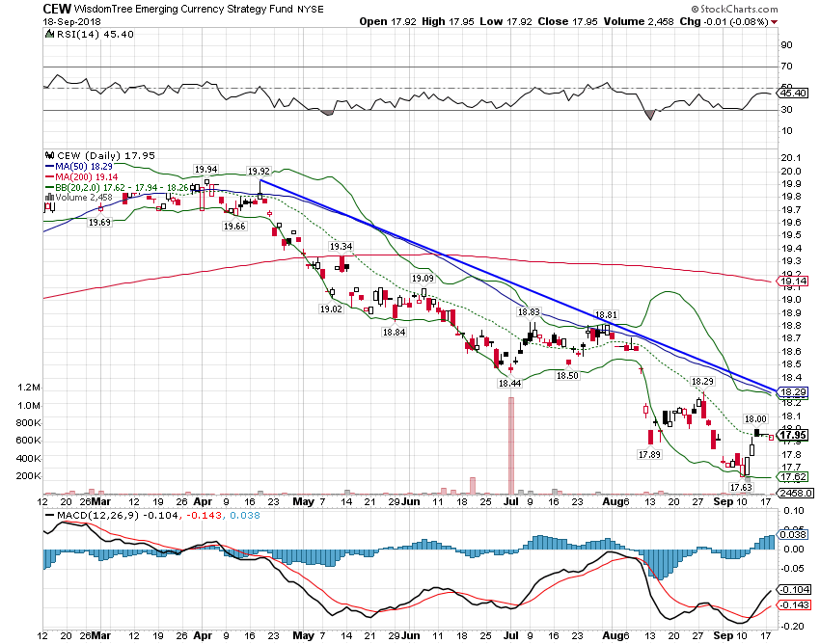This screenshot has width=820, height=644.
Task: Click the 200K volume axis label
Action: (29, 476)
